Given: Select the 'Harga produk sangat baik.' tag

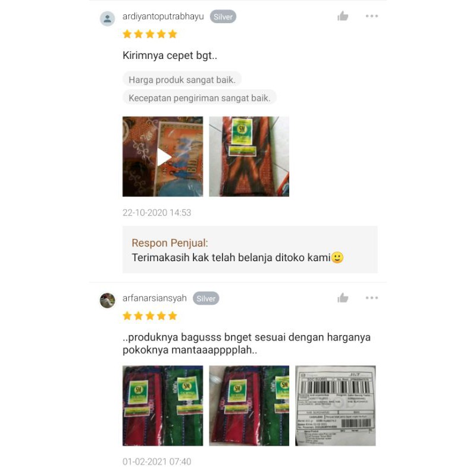Looking at the screenshot, I should pyautogui.click(x=182, y=80).
